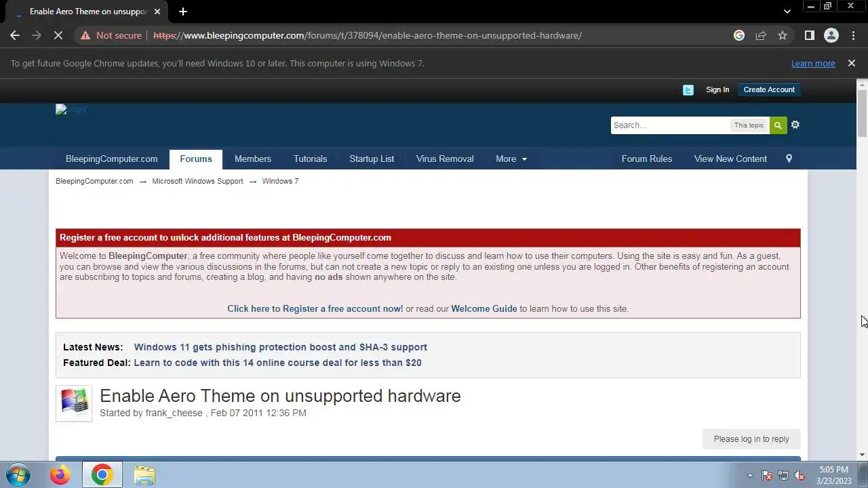The image size is (868, 488).
Task: Go to Windows 7 breadcrumb
Action: coord(280,181)
